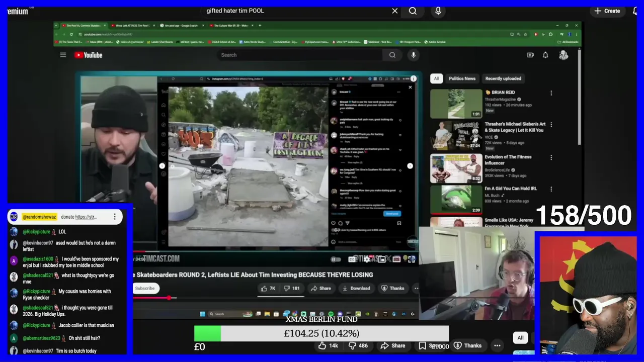Click the Instagram post previous arrow in the video
The width and height of the screenshot is (644, 362).
[x=162, y=166]
